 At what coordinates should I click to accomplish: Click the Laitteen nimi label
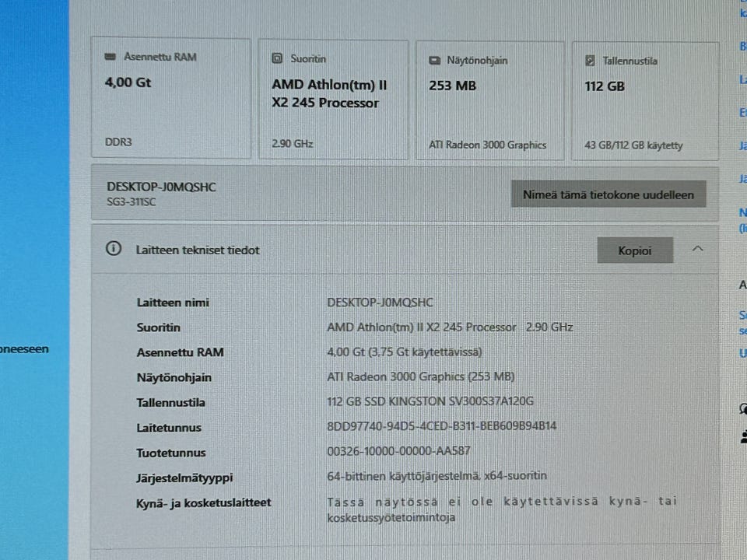click(x=173, y=303)
